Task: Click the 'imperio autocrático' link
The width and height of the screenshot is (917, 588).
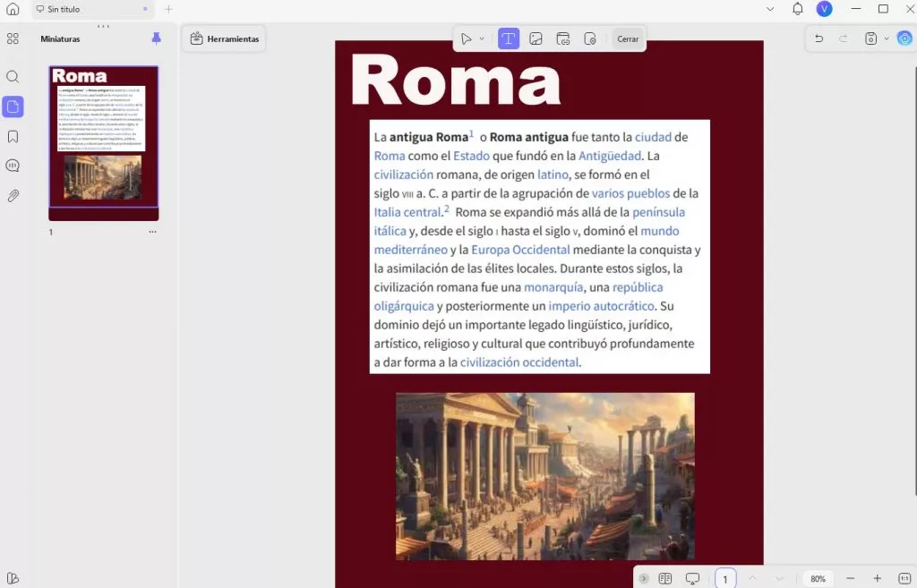Action: tap(601, 306)
